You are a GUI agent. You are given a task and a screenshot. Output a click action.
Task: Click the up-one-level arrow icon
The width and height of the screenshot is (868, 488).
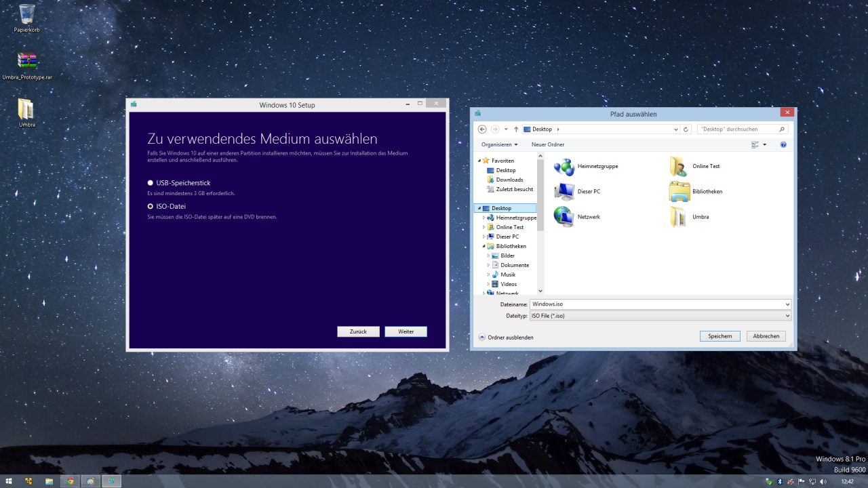tap(516, 129)
